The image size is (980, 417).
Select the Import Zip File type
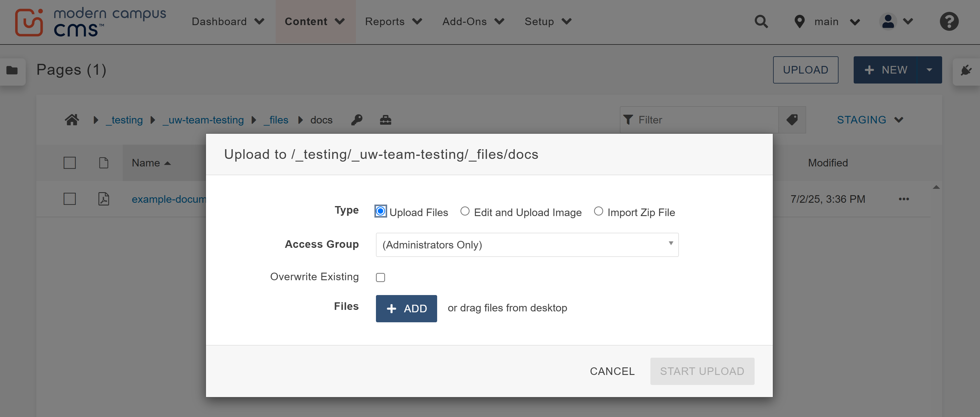[598, 211]
